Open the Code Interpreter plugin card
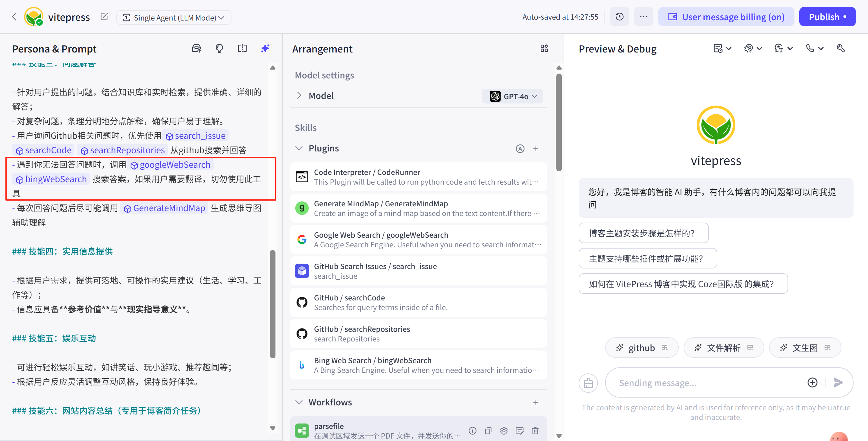Screen dimensions: 868x441 click(x=419, y=177)
